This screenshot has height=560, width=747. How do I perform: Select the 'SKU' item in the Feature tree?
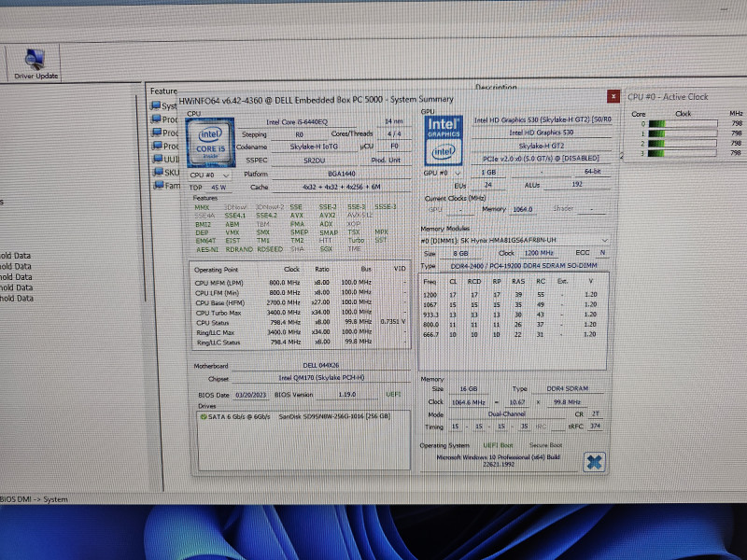(x=165, y=173)
